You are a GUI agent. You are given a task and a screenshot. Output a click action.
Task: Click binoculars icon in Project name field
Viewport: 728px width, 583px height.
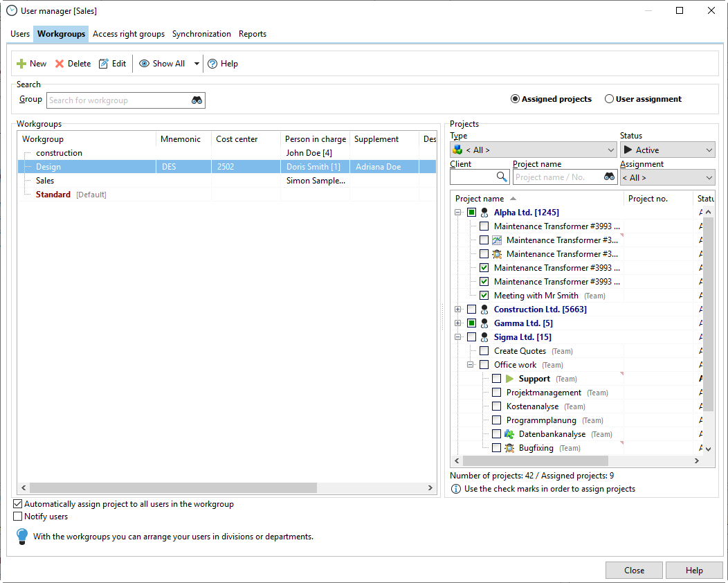pyautogui.click(x=609, y=177)
